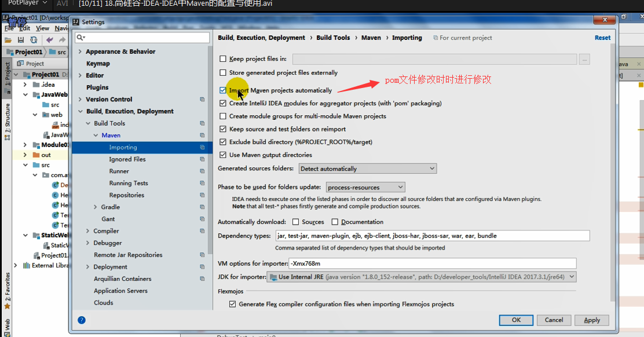Collapse the Maven settings node
This screenshot has height=337, width=644.
[96, 135]
